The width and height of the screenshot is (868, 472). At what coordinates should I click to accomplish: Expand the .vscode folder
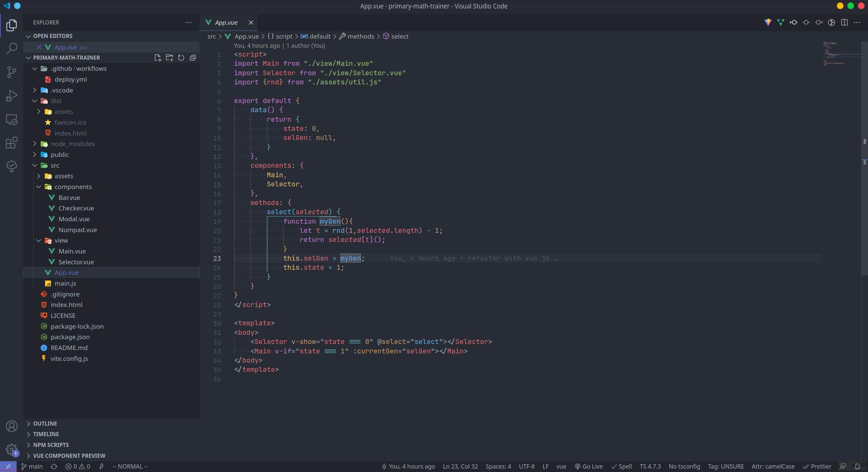[x=112, y=90]
